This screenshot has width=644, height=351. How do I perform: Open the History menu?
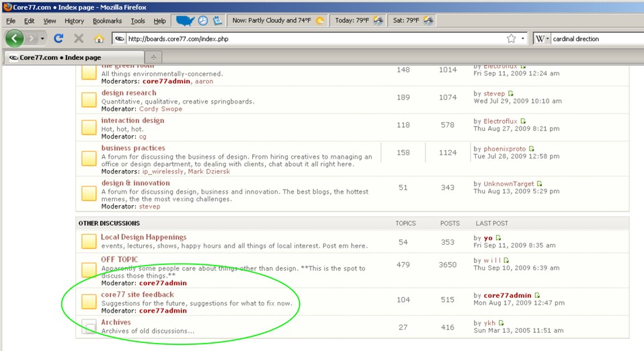click(x=74, y=21)
